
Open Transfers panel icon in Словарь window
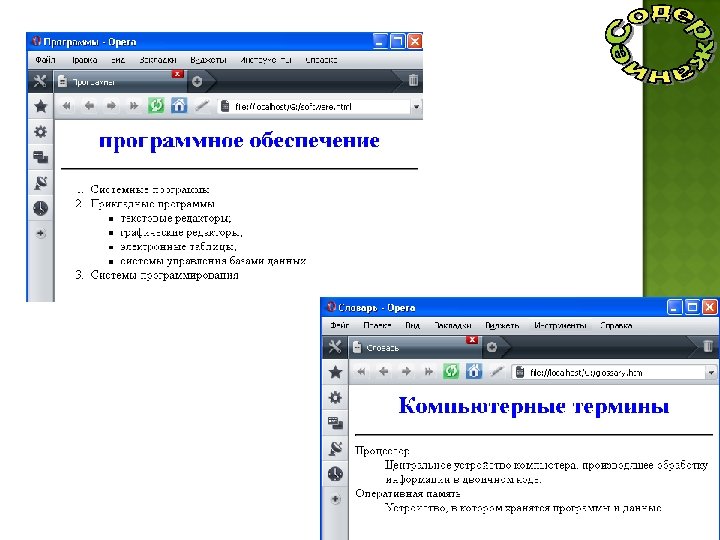[335, 448]
